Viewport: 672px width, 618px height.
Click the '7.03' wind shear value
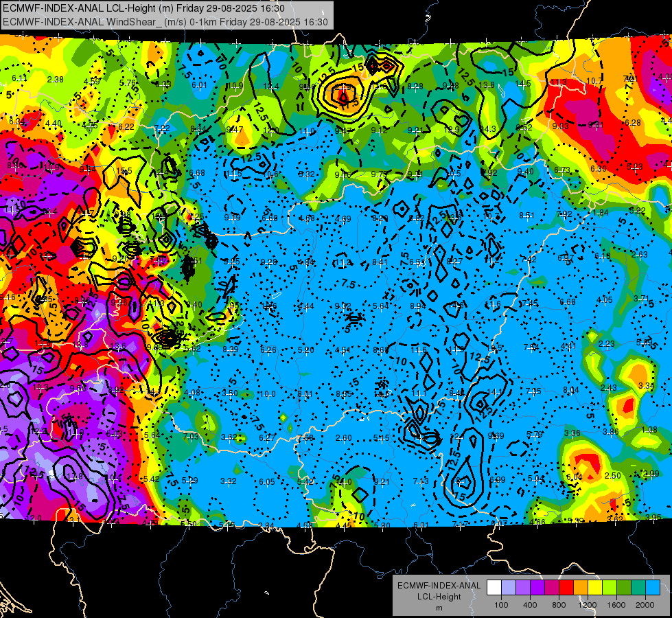pyautogui.click(x=191, y=437)
